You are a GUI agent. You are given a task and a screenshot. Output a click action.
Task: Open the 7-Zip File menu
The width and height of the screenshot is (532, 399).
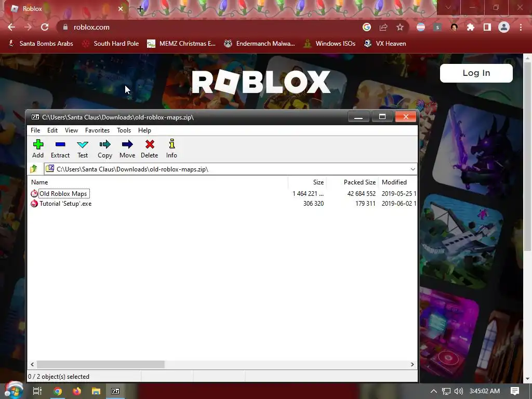coord(35,130)
